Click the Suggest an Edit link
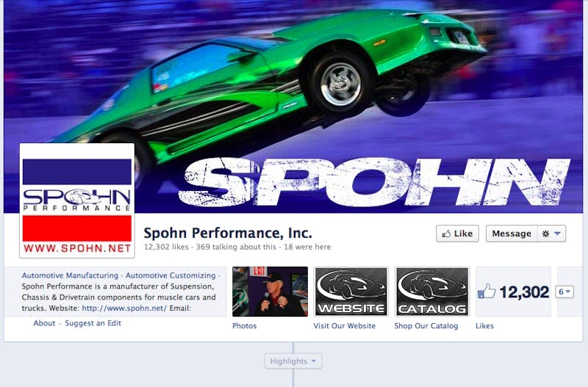This screenshot has height=387, width=588. click(x=93, y=323)
